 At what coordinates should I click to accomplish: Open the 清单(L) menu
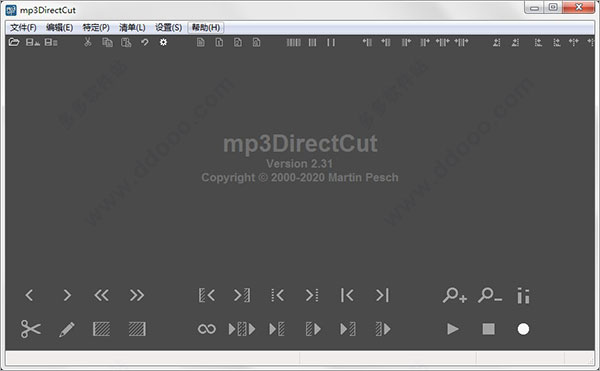(132, 28)
